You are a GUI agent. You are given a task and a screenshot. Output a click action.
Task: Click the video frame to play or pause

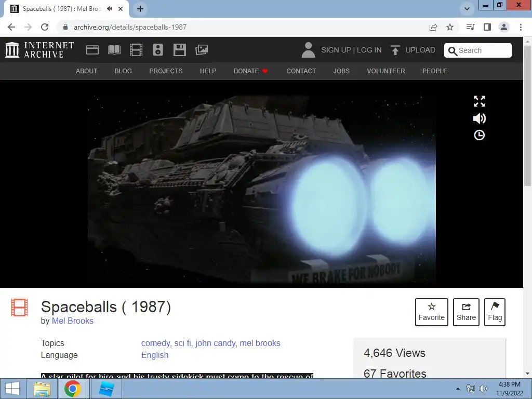(x=262, y=189)
